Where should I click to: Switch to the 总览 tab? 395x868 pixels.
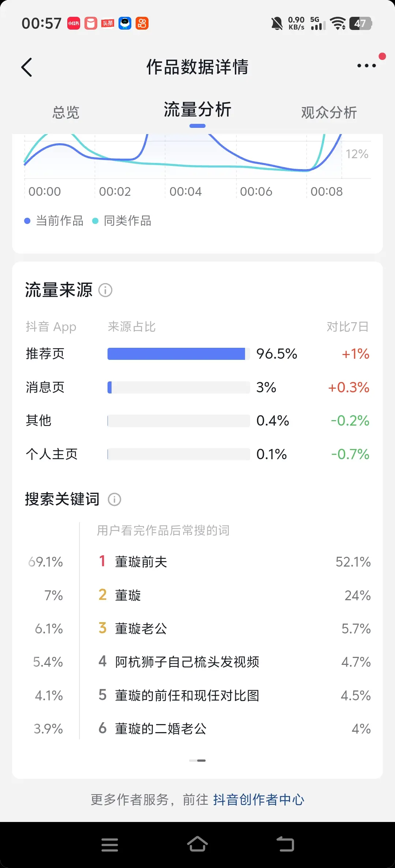click(65, 112)
